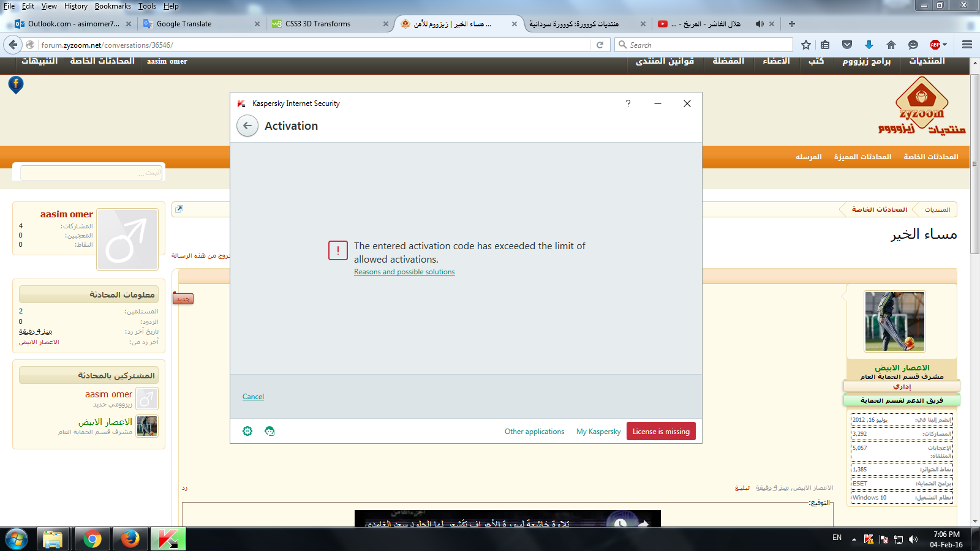Click the forum search field
The height and width of the screenshot is (551, 980).
tap(92, 173)
